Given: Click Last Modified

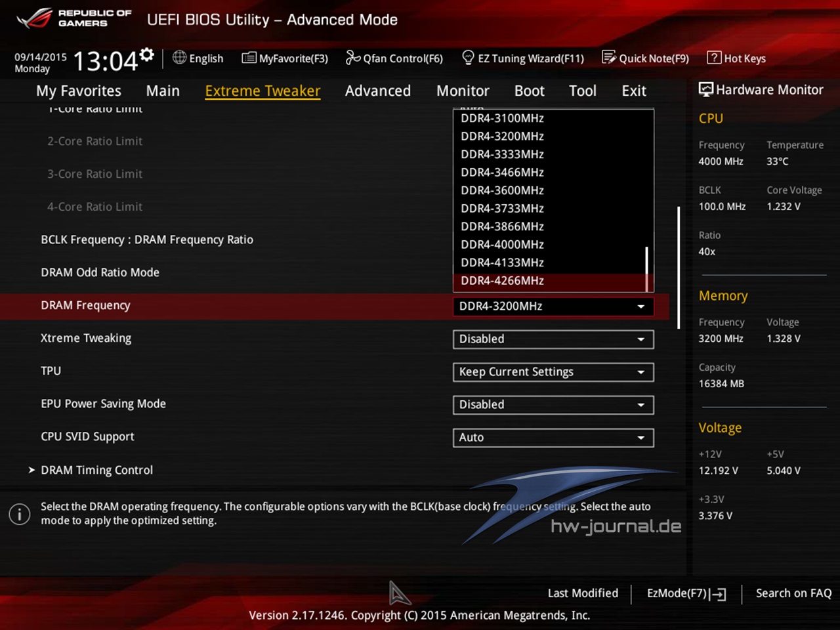Looking at the screenshot, I should [583, 593].
